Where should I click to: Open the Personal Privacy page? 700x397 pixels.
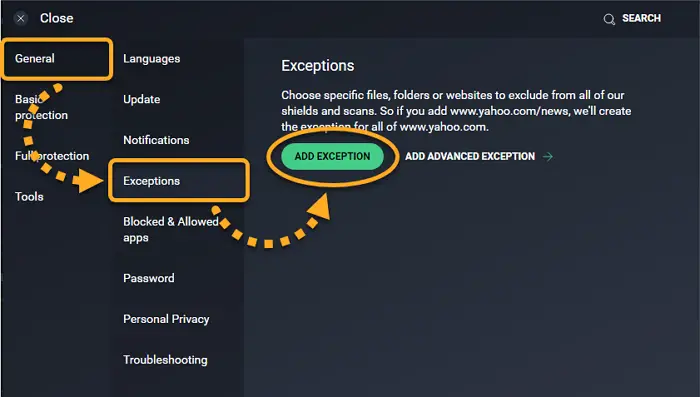pos(166,319)
